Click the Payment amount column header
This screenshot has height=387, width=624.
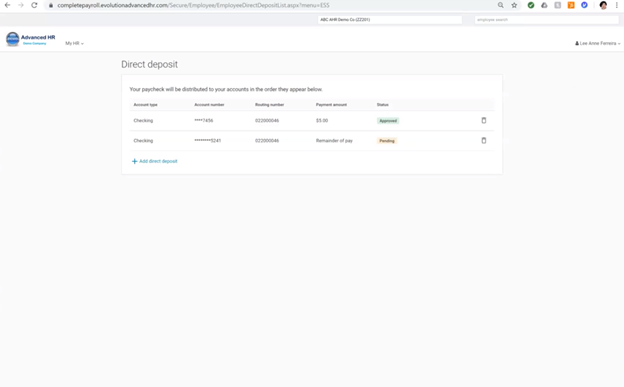click(332, 105)
